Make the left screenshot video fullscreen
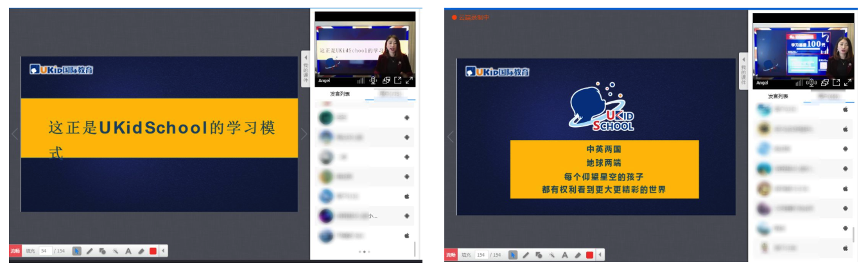This screenshot has width=868, height=276. 409,80
